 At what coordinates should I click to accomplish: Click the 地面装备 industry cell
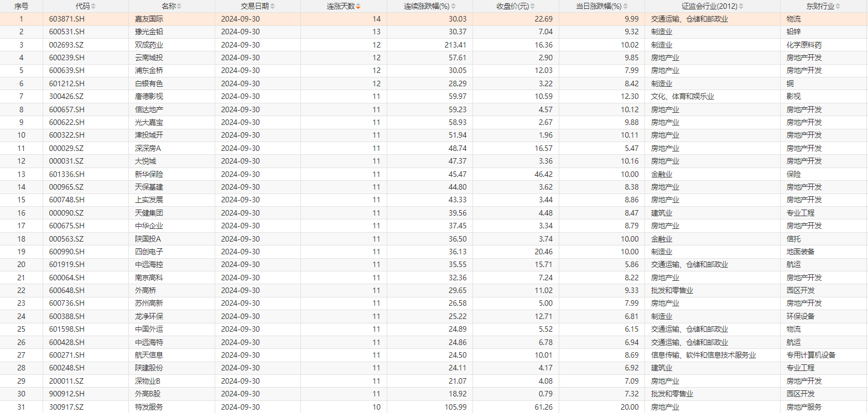(801, 252)
